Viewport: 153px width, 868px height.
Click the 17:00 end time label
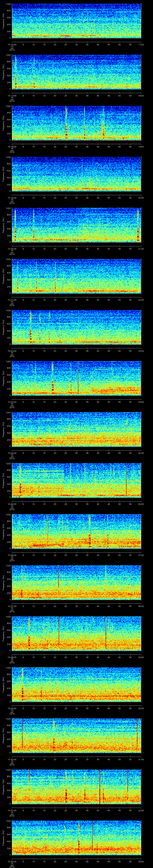click(x=141, y=44)
